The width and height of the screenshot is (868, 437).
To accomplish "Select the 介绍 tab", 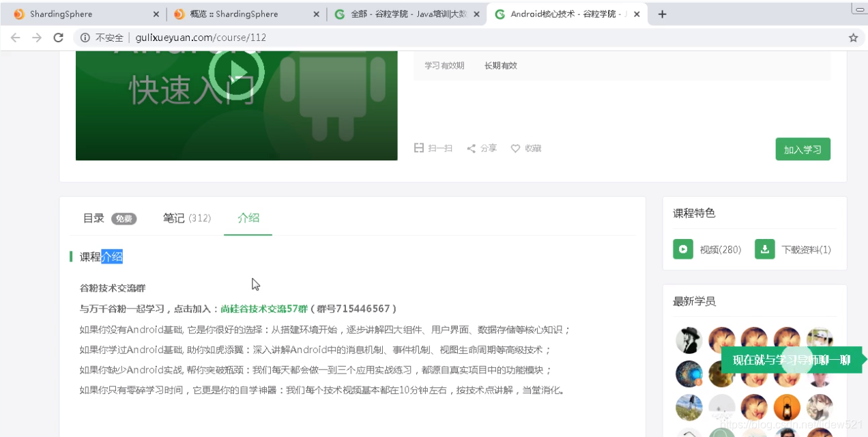I will (x=248, y=218).
